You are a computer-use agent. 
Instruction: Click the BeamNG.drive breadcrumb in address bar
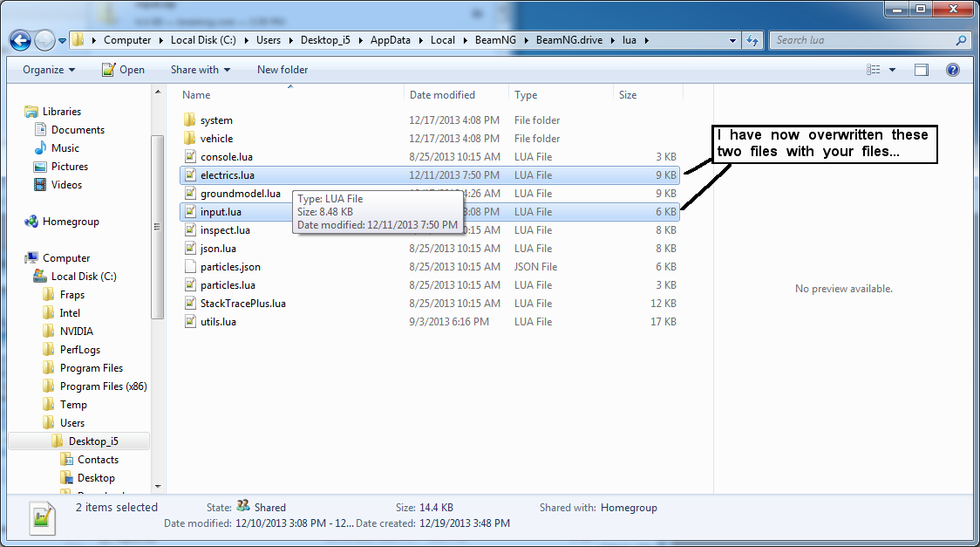(569, 40)
